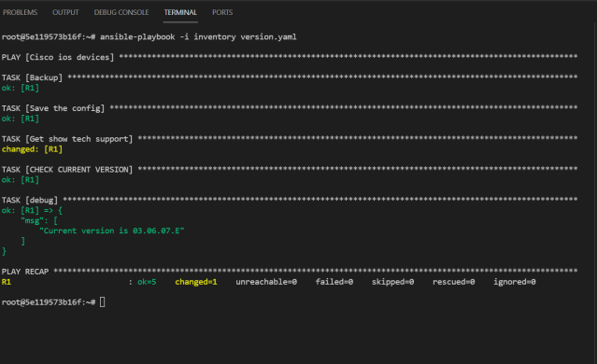
Task: Switch to the PROBLEMS tab
Action: (21, 12)
